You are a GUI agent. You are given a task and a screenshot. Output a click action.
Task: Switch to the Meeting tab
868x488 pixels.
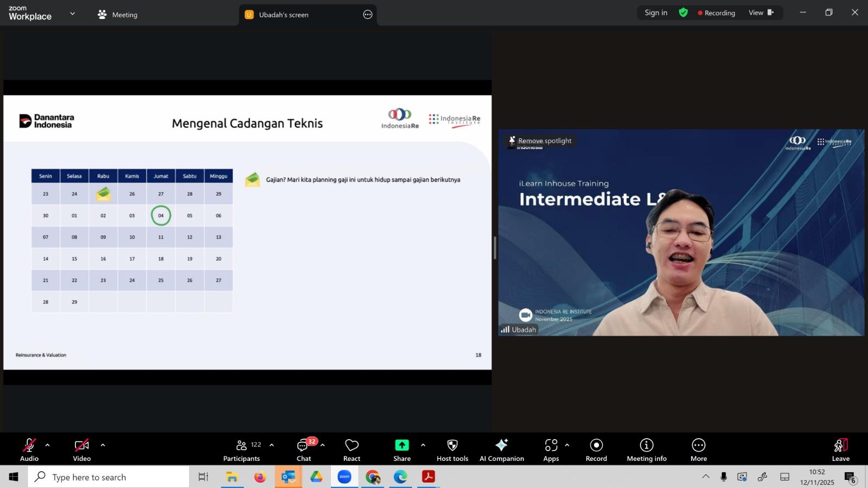coord(118,15)
